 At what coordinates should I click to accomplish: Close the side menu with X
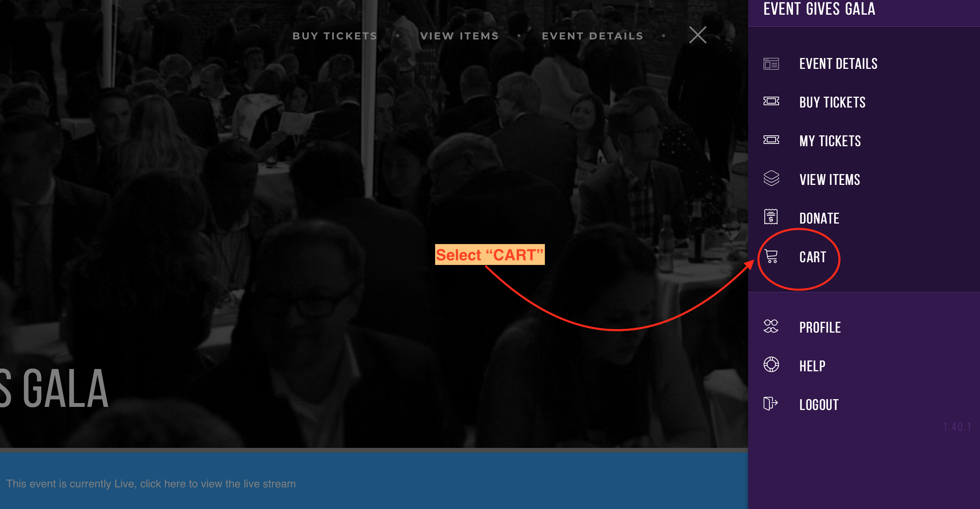698,35
